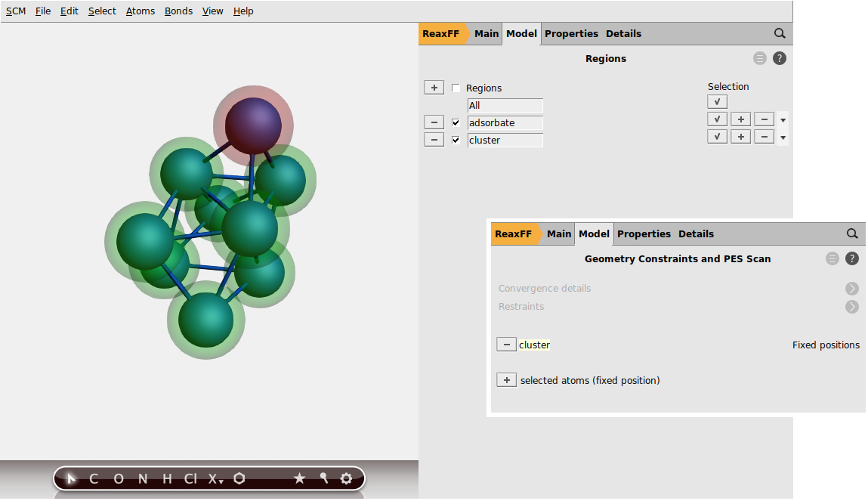
Task: Toggle the cluster region checkbox
Action: coord(456,140)
